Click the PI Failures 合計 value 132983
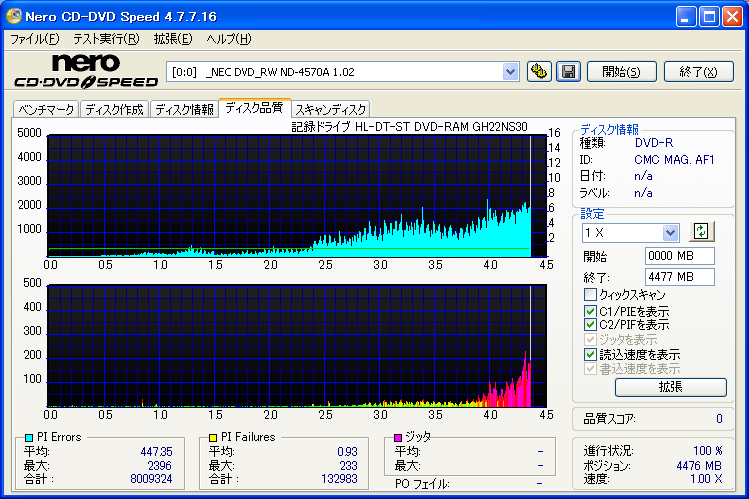 point(339,479)
